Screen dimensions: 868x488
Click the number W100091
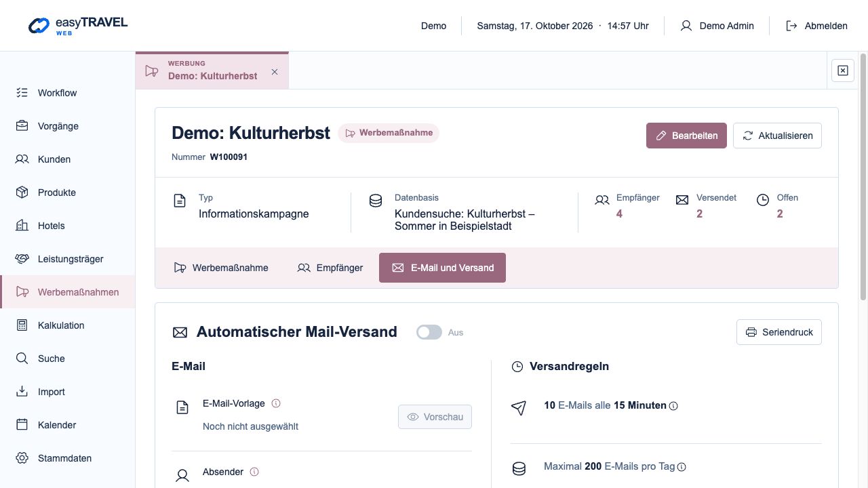(x=229, y=157)
